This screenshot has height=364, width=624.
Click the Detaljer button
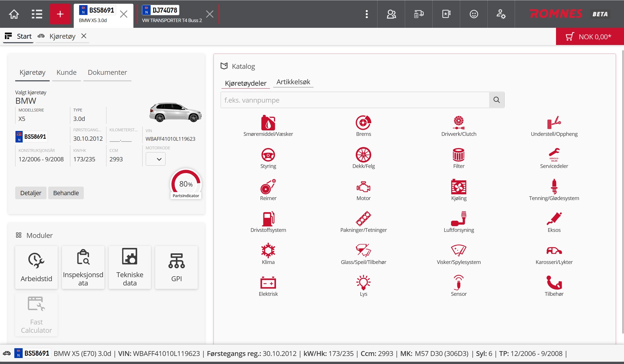click(31, 193)
